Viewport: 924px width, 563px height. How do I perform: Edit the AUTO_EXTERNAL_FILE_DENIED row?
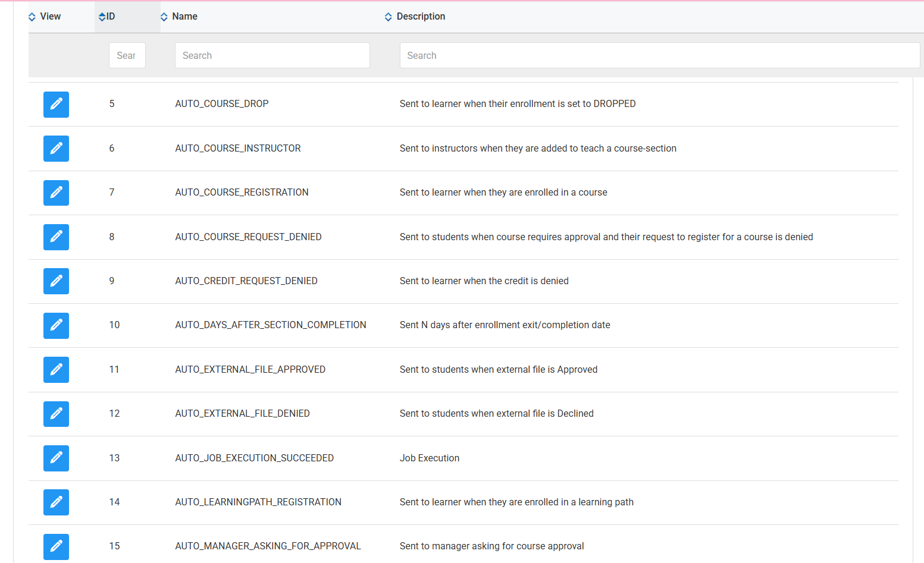pos(56,414)
